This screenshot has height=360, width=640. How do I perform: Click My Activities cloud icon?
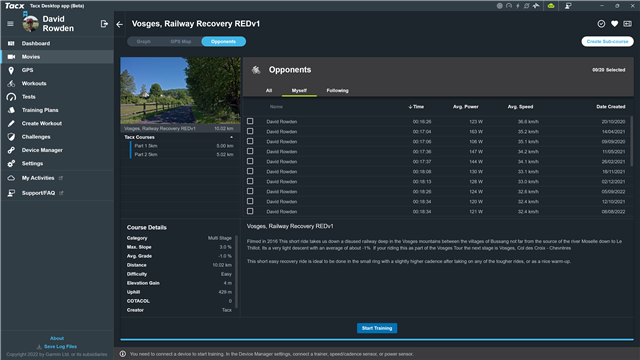(11, 178)
